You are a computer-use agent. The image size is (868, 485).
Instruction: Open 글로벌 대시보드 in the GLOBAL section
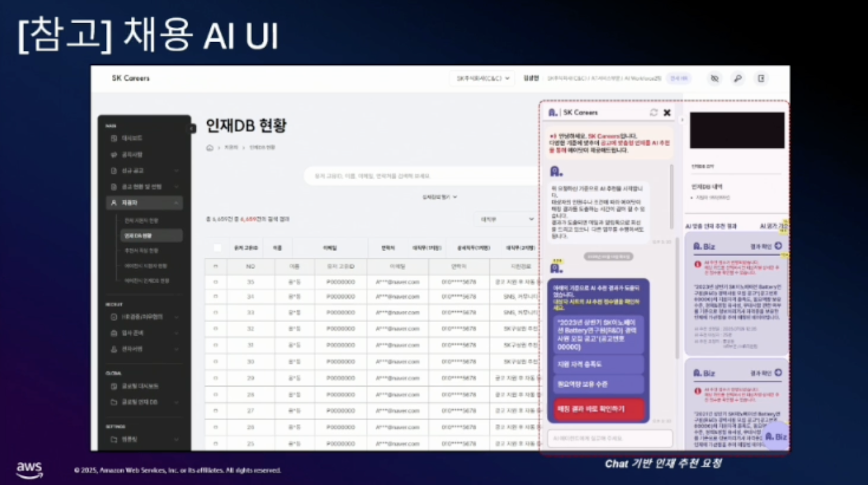(139, 386)
